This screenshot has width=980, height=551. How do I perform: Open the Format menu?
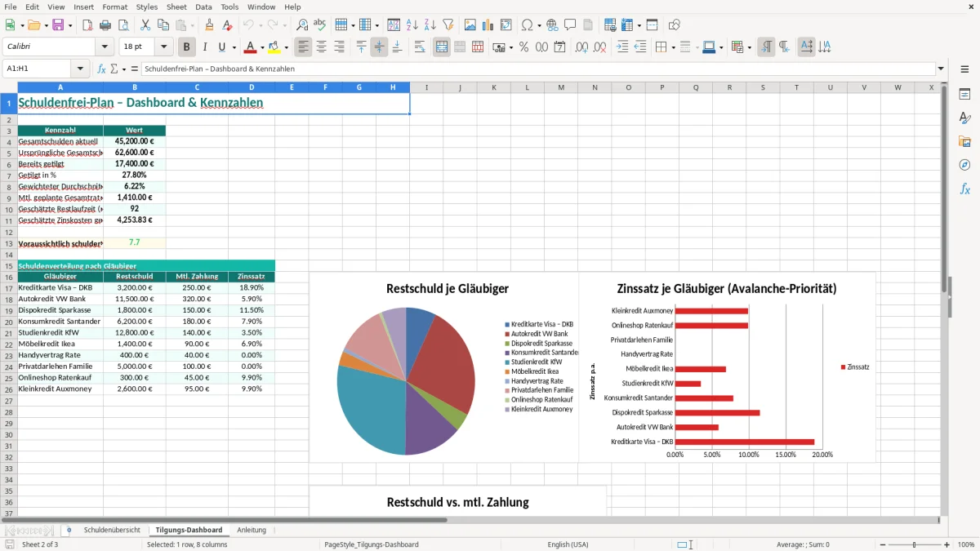(114, 7)
